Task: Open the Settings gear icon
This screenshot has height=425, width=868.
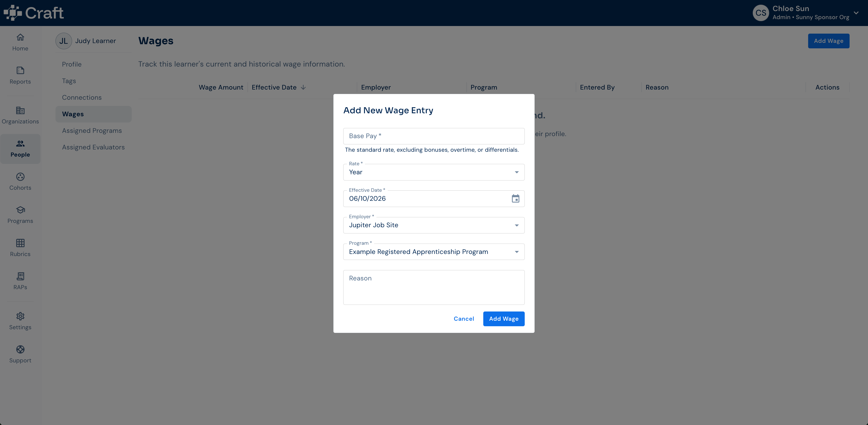Action: click(x=20, y=316)
